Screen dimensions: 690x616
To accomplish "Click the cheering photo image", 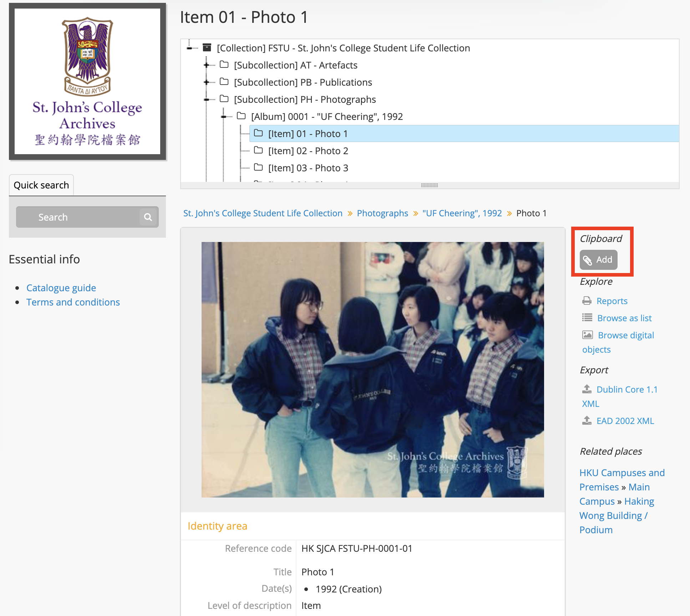I will click(372, 370).
